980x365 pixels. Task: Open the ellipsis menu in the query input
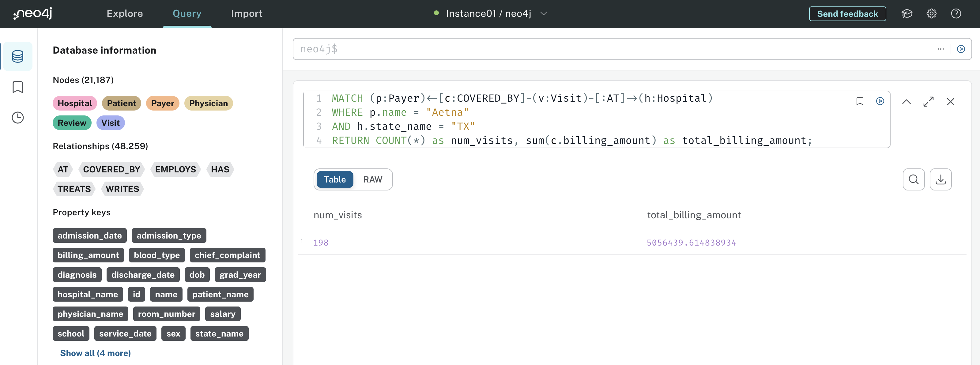coord(941,49)
